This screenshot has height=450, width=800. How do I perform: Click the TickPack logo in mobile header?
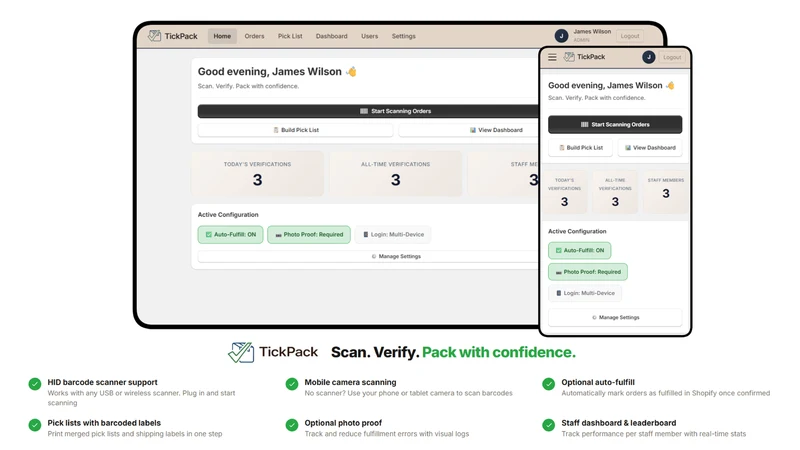click(x=584, y=57)
